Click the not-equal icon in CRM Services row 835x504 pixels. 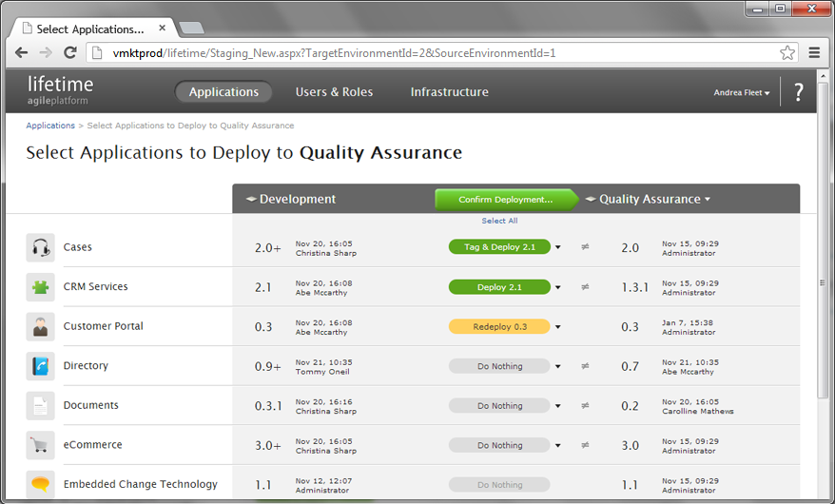coord(585,287)
